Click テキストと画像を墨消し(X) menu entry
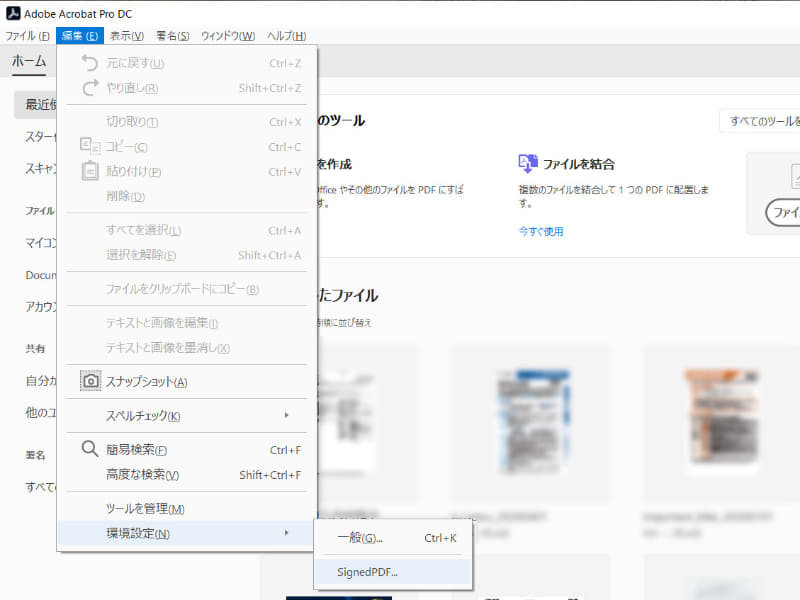 [186, 347]
